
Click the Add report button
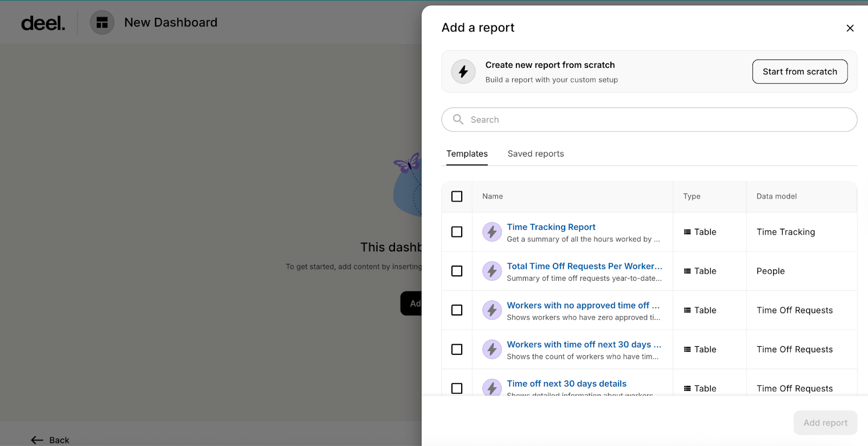tap(825, 423)
